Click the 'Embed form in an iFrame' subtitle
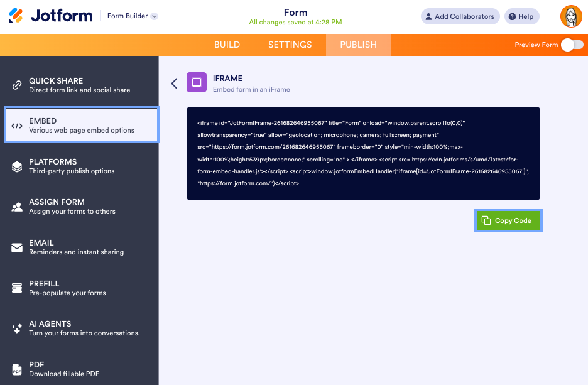The width and height of the screenshot is (588, 385). (x=251, y=89)
